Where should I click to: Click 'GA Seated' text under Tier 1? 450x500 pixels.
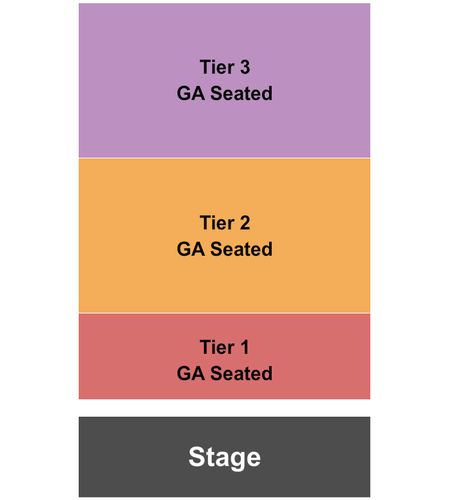(x=224, y=373)
